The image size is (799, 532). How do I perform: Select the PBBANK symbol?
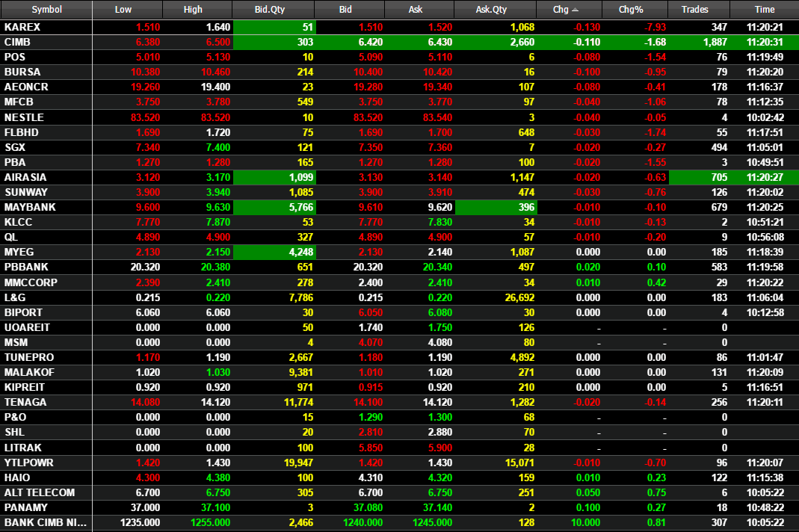coord(26,267)
